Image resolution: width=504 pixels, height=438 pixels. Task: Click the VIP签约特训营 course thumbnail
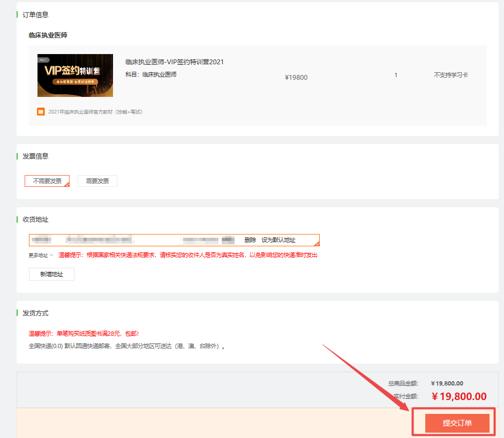tap(75, 75)
